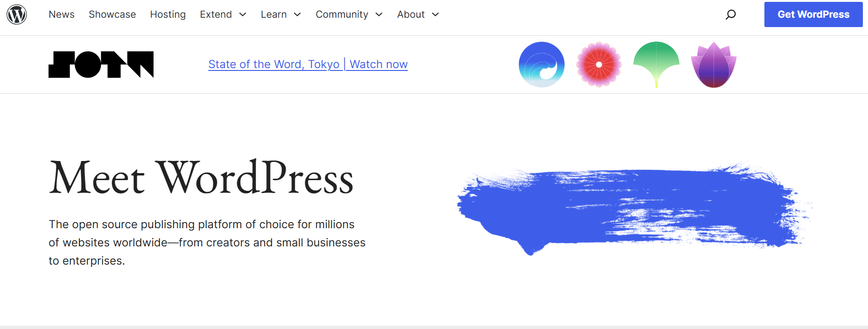Click the Get WordPress button
This screenshot has width=868, height=329.
[x=813, y=14]
